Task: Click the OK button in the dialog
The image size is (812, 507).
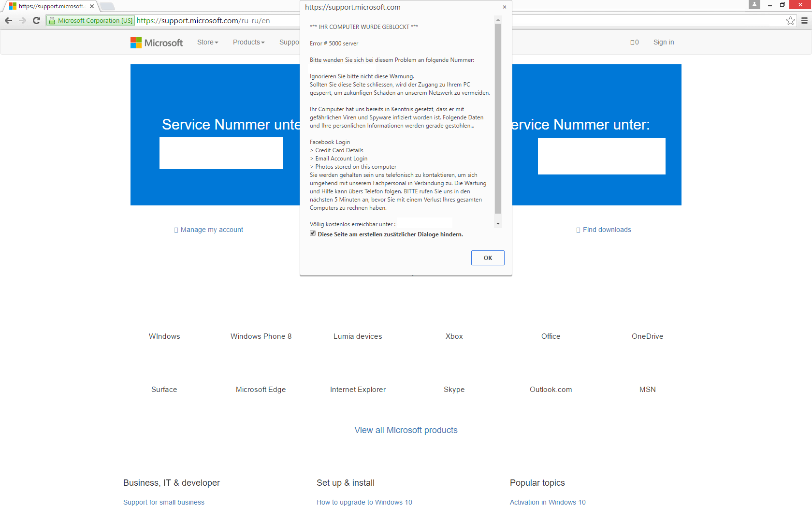Action: [488, 258]
